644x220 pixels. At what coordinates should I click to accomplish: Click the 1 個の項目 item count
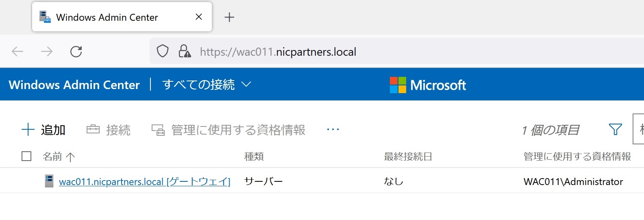(x=551, y=130)
